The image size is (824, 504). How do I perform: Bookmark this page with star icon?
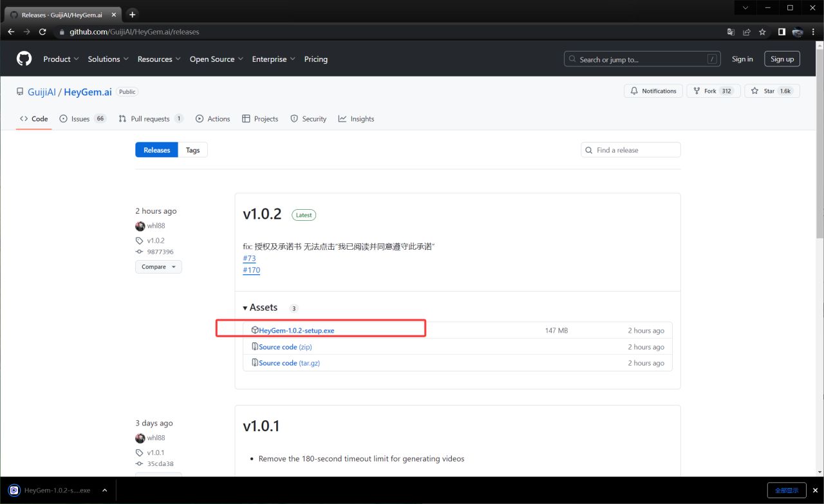click(762, 32)
